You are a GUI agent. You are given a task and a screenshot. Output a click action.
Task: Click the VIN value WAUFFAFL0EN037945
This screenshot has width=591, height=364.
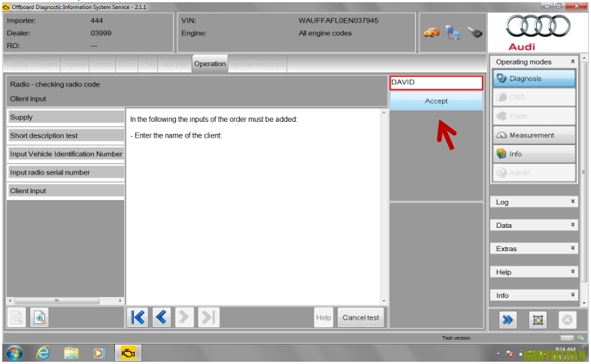coord(338,20)
